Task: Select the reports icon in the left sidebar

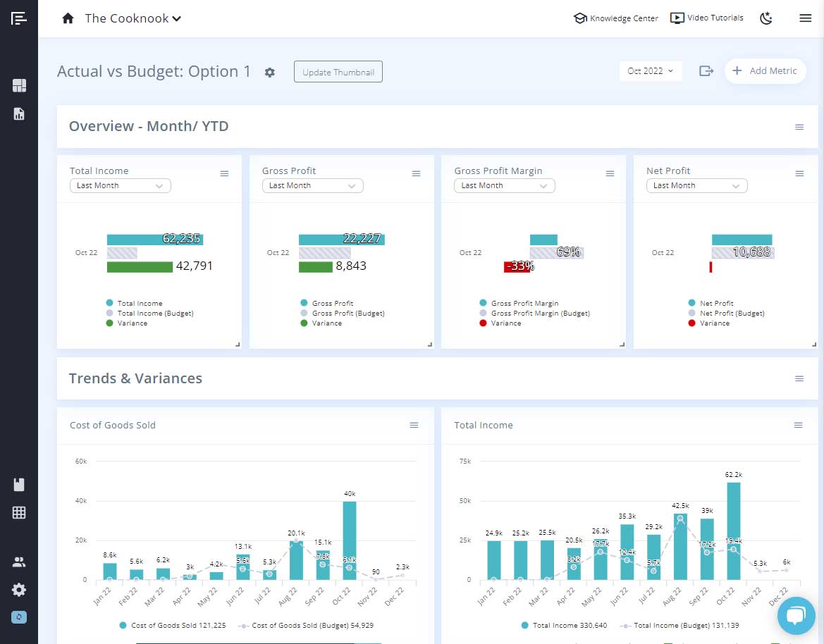Action: click(x=18, y=113)
